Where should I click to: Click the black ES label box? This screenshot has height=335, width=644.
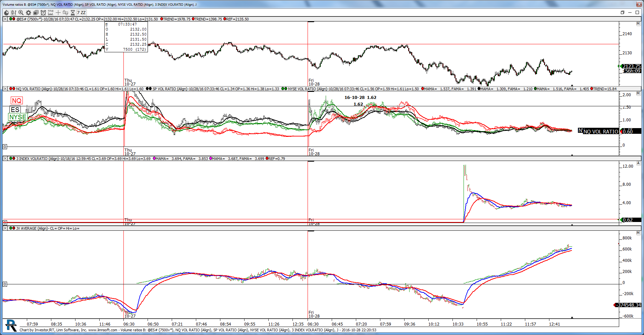click(15, 110)
